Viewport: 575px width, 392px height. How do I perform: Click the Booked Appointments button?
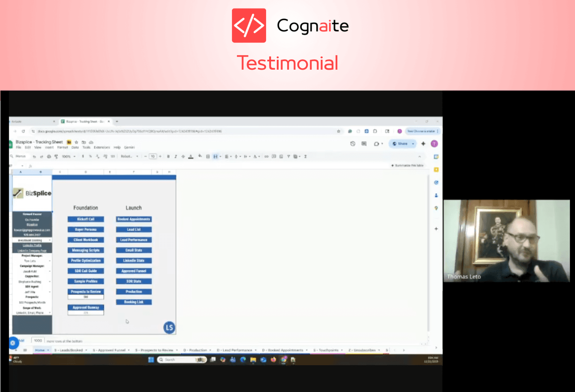coord(134,219)
